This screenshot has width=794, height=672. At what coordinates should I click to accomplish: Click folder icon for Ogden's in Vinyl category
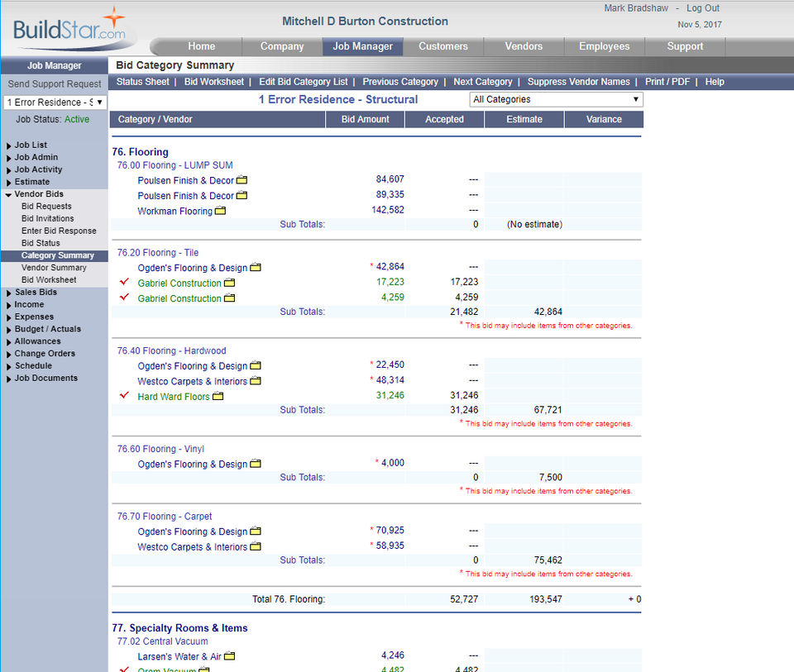[x=256, y=464]
